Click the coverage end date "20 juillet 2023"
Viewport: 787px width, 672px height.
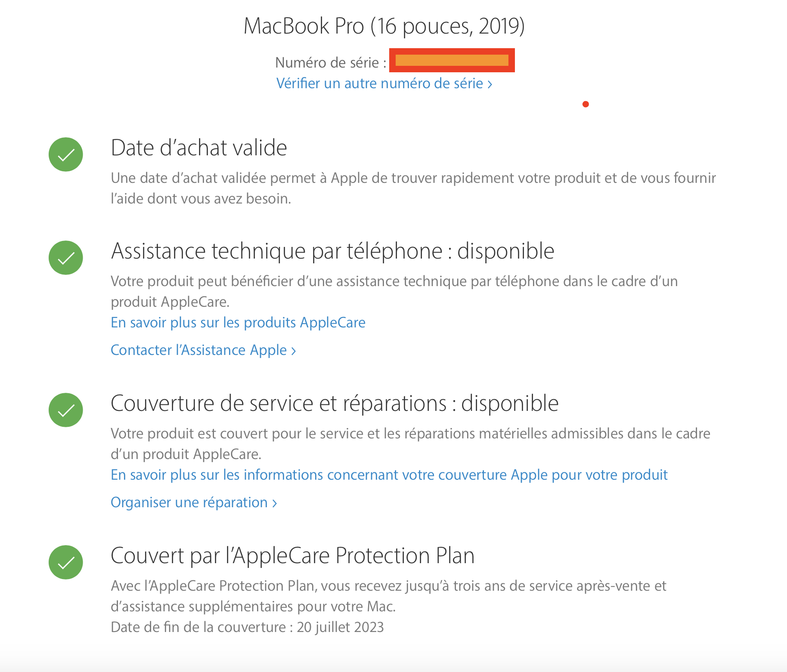[x=340, y=627]
